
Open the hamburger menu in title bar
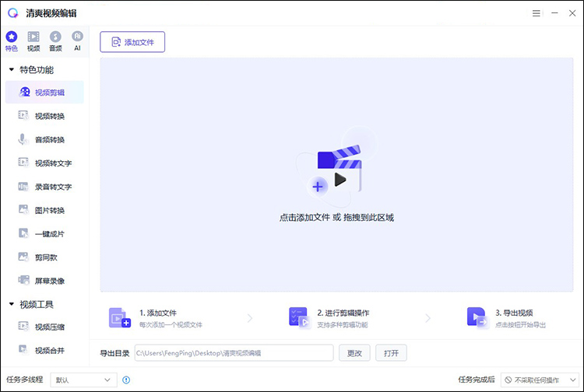(x=536, y=13)
